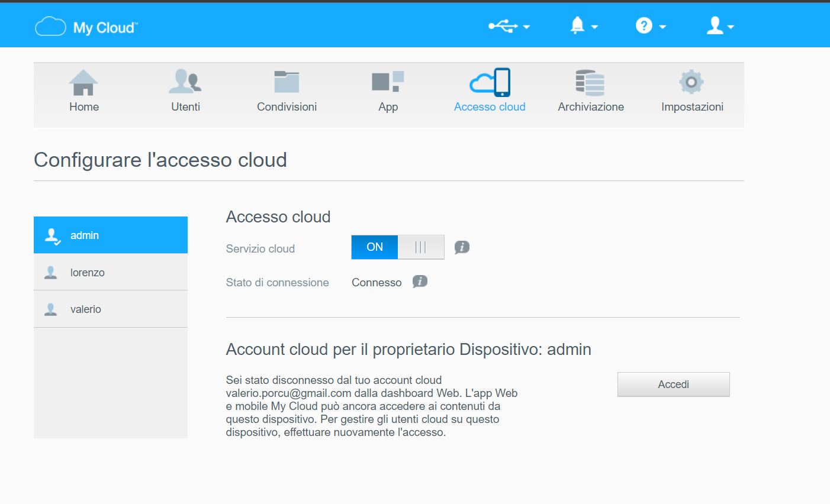The width and height of the screenshot is (830, 504).
Task: Click the Accedi button
Action: point(674,385)
